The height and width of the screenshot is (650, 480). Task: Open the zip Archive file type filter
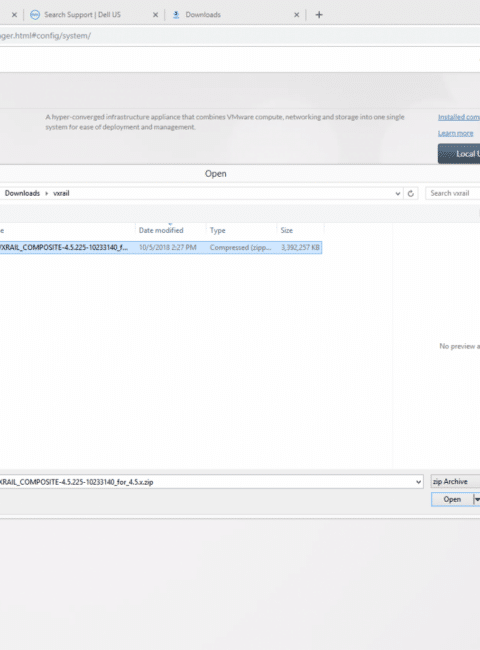point(455,481)
